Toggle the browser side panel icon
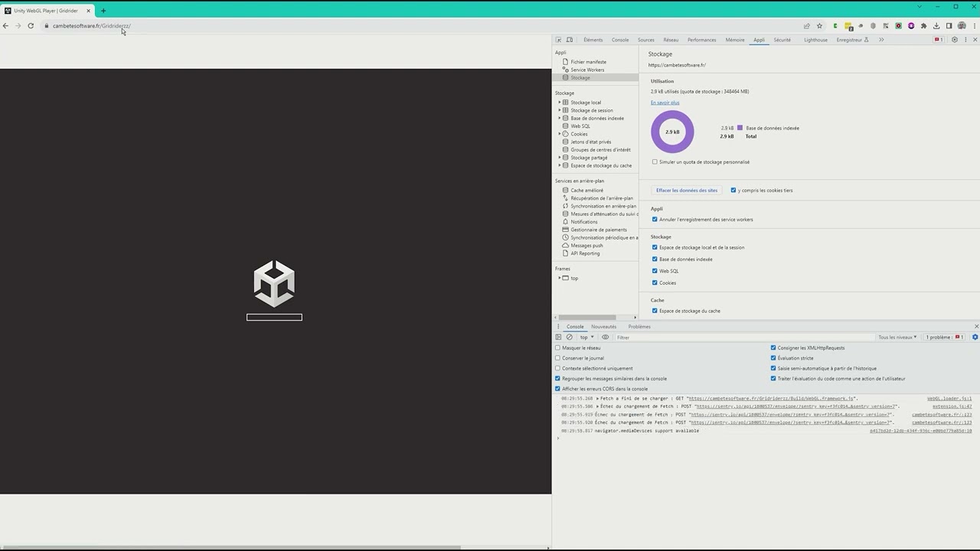 (949, 26)
